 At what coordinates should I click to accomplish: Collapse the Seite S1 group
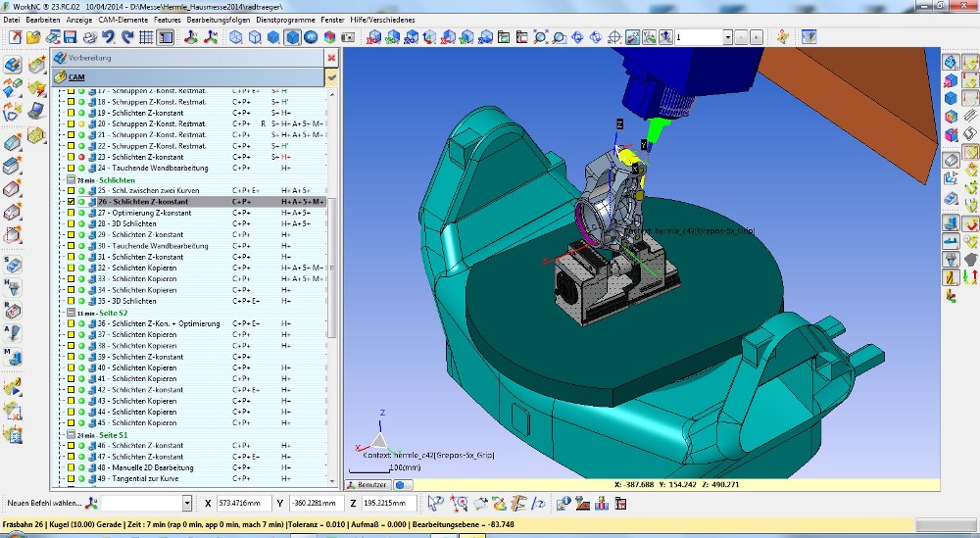(x=71, y=435)
